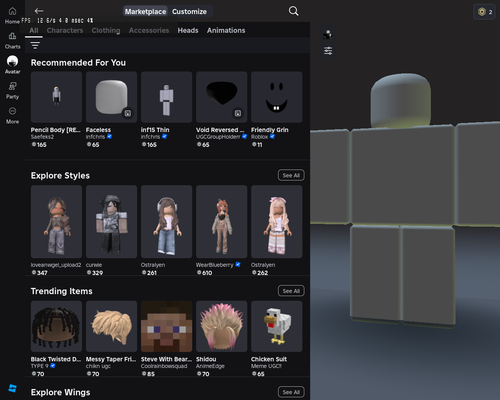Switch to the Marketplace tab

(x=145, y=12)
